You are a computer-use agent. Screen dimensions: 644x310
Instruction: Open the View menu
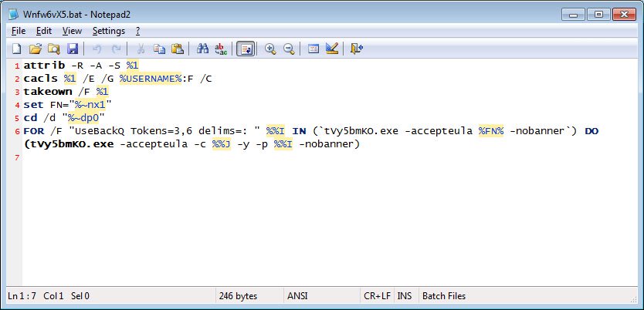[72, 31]
